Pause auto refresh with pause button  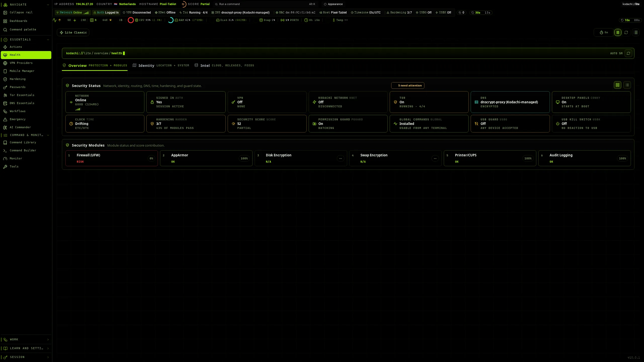click(x=618, y=32)
